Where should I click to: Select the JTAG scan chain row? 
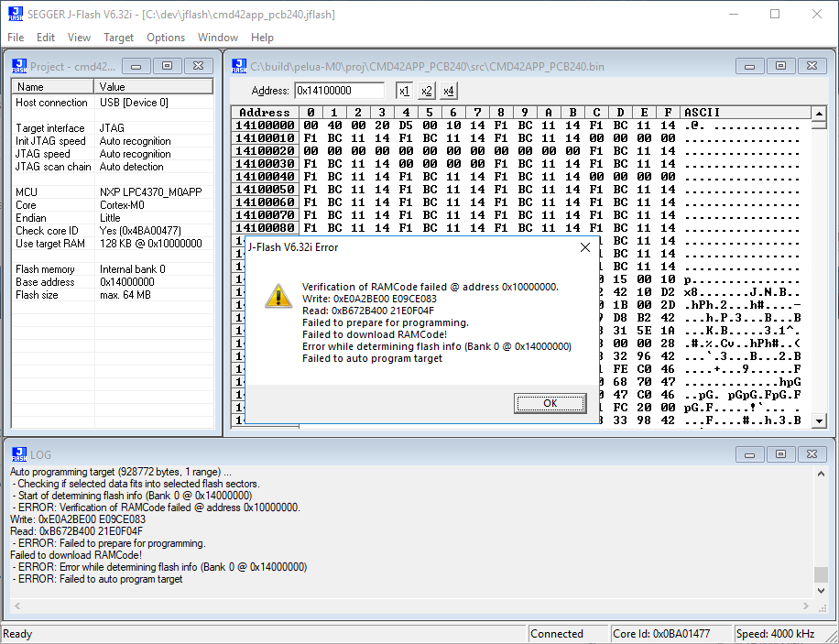tap(113, 167)
